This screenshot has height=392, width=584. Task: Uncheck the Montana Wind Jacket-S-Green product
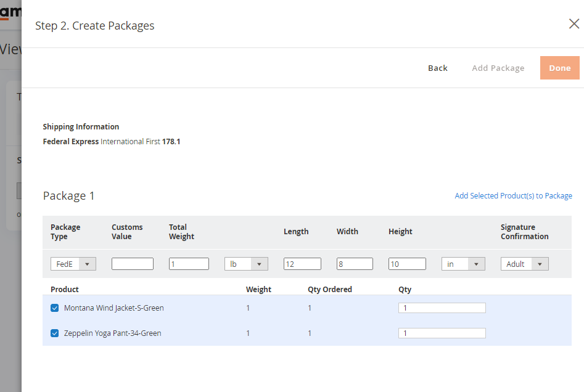click(x=54, y=308)
